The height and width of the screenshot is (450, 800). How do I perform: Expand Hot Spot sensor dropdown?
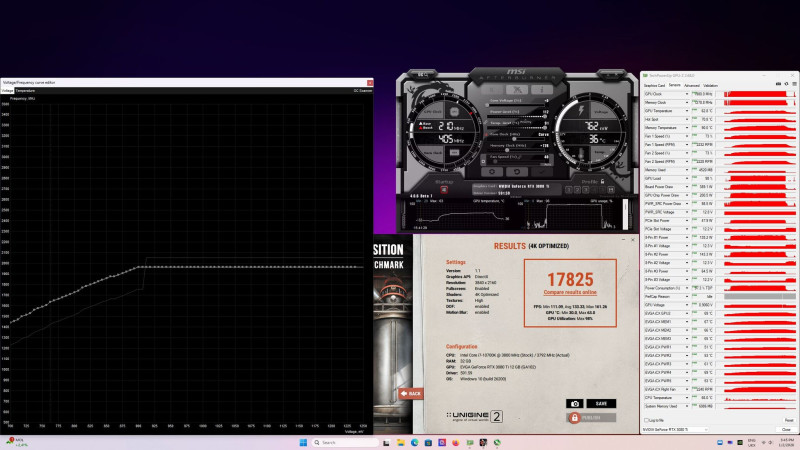(x=687, y=119)
